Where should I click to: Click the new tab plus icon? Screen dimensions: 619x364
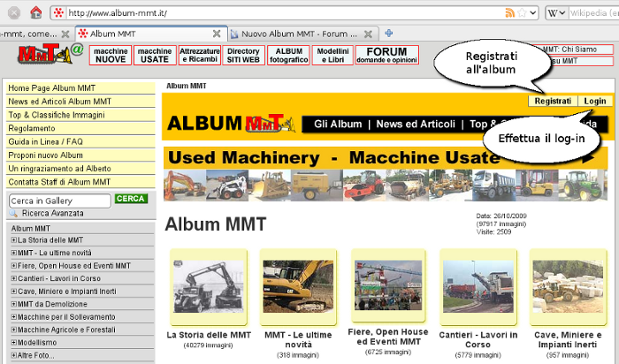389,33
